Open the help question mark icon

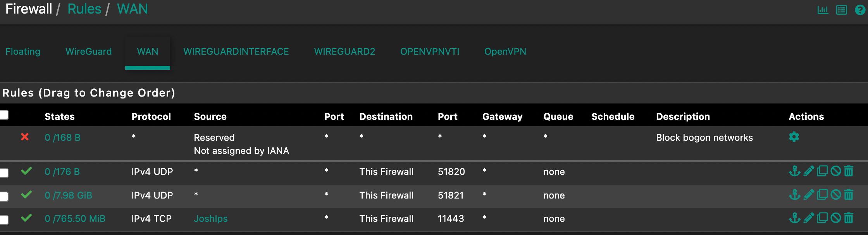[x=860, y=10]
